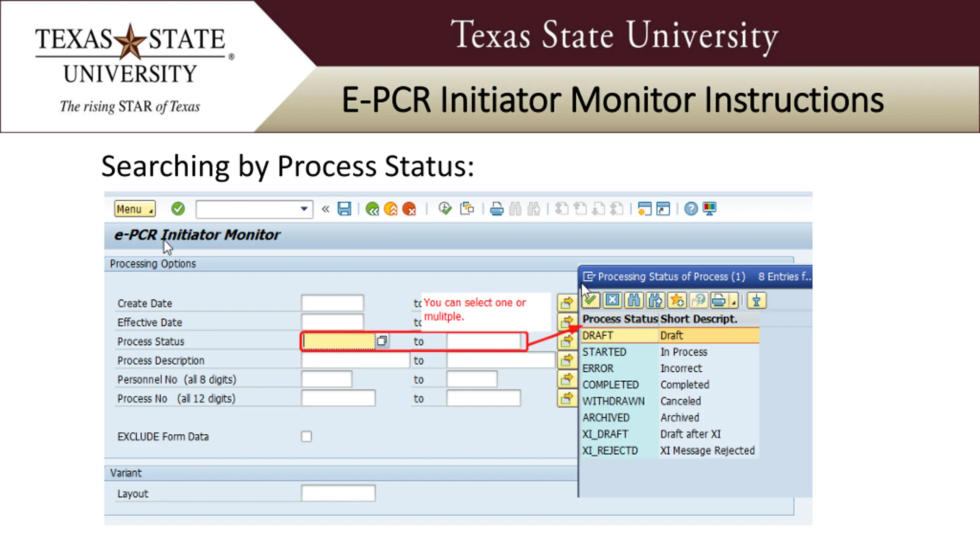The height and width of the screenshot is (551, 980).
Task: Select the DRAFT process status row
Action: pos(670,335)
